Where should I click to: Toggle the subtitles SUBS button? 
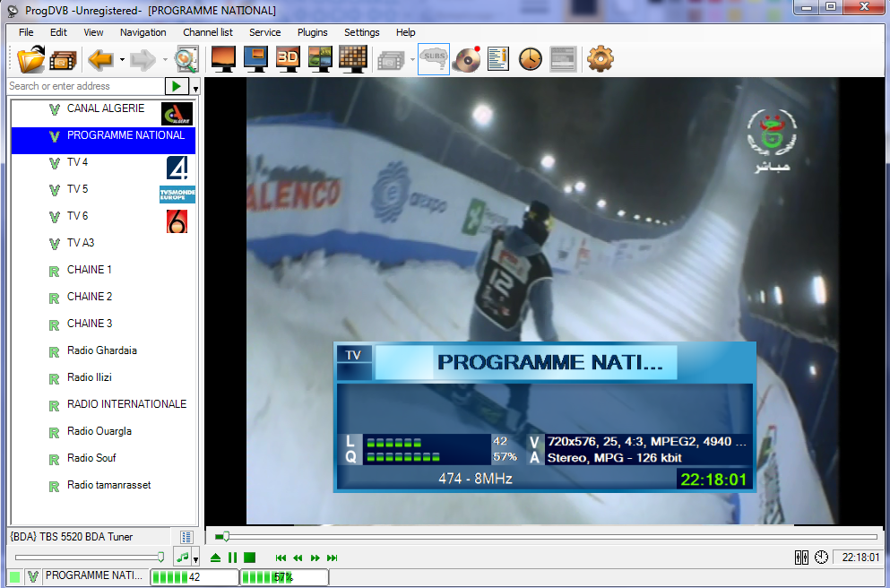pos(434,60)
